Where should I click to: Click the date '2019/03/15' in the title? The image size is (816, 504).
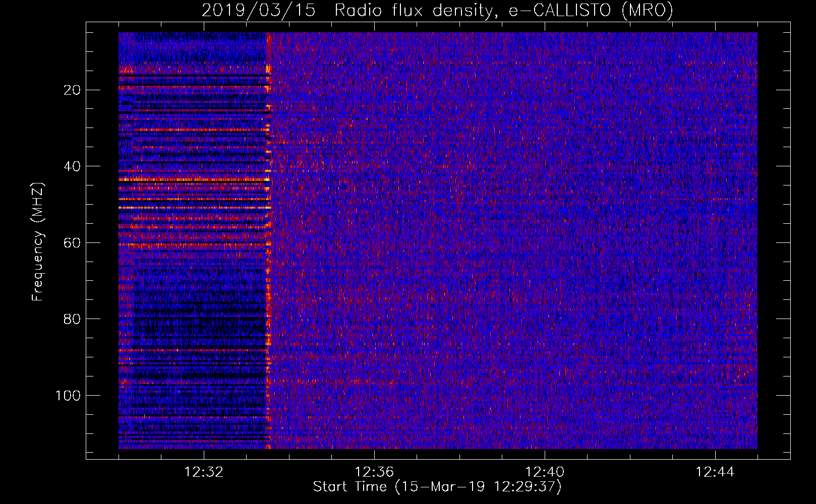click(259, 10)
